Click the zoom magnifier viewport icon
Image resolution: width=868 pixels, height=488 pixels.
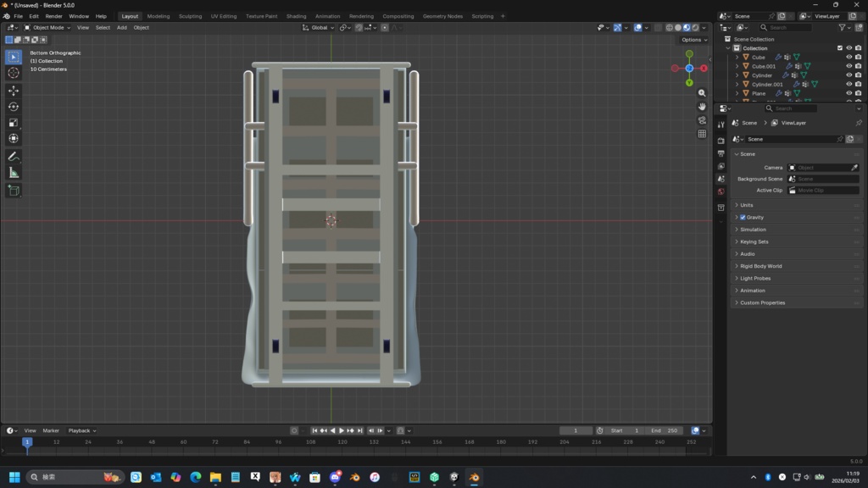click(702, 93)
